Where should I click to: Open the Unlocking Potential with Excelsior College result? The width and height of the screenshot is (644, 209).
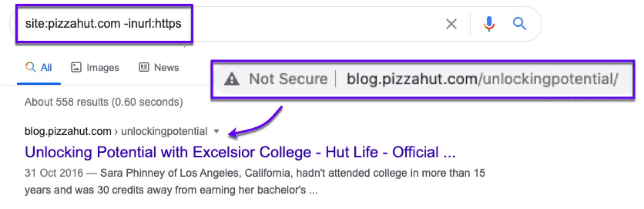240,152
